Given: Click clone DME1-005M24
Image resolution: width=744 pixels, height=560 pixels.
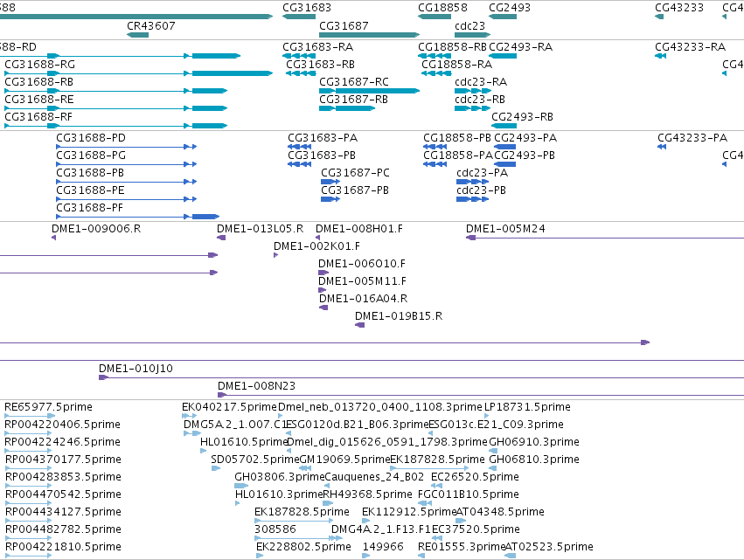Looking at the screenshot, I should tap(506, 229).
